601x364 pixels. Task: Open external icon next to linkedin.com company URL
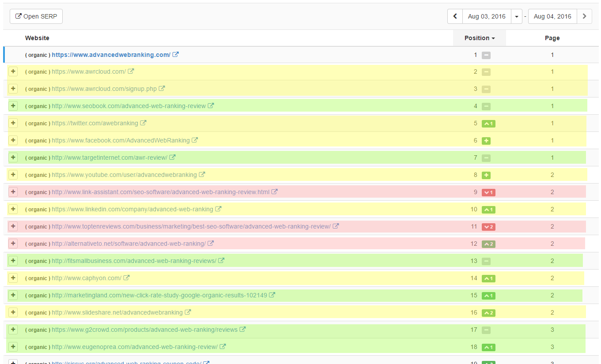(219, 209)
